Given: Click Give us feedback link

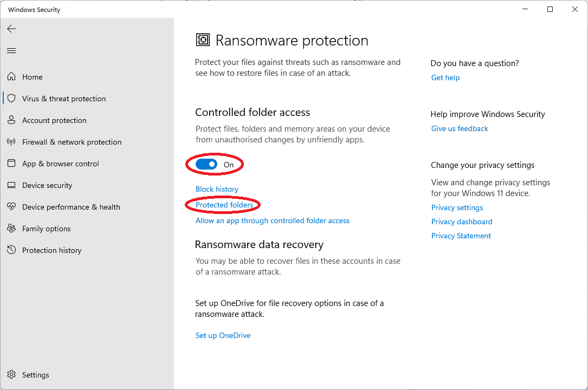Looking at the screenshot, I should tap(460, 128).
